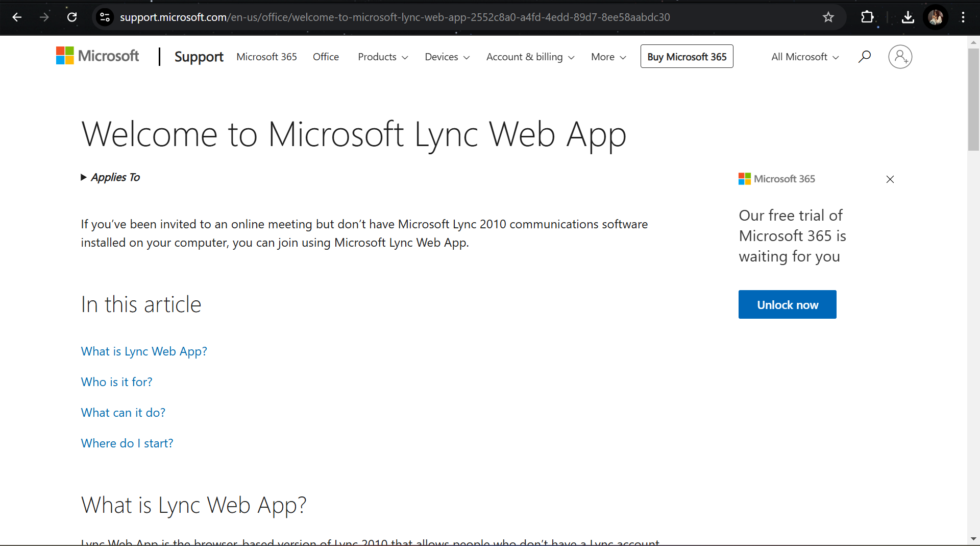Bookmark this page with the star icon
This screenshot has width=980, height=546.
tap(828, 17)
